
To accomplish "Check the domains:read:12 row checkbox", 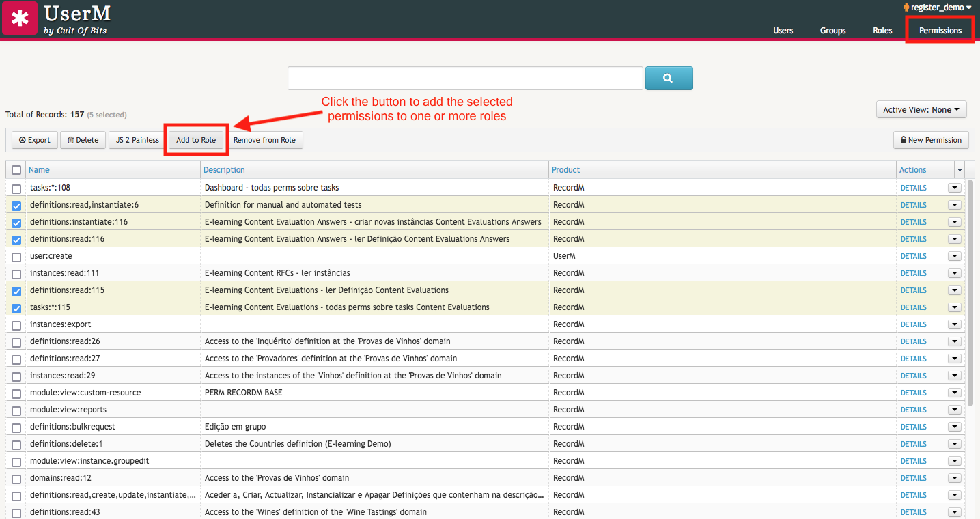I will [16, 479].
